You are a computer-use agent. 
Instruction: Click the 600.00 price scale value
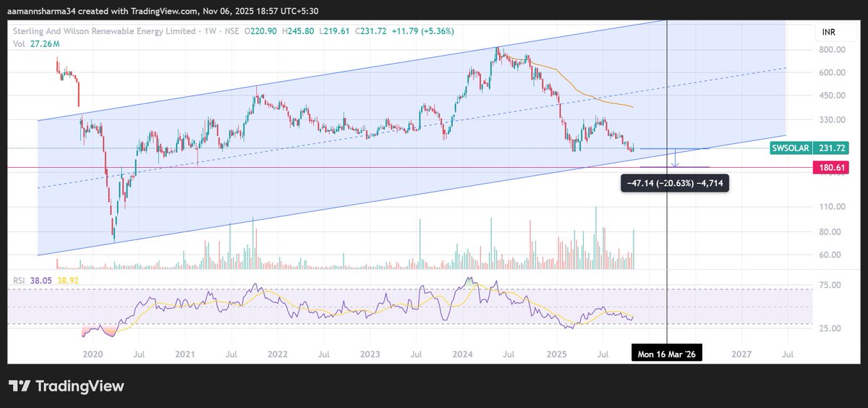point(832,72)
